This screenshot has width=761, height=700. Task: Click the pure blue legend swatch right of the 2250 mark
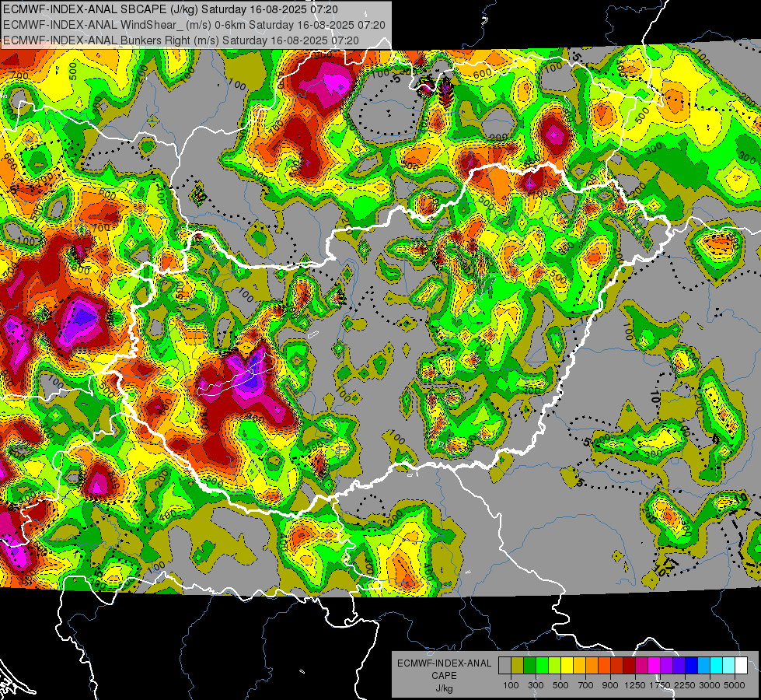(x=691, y=666)
